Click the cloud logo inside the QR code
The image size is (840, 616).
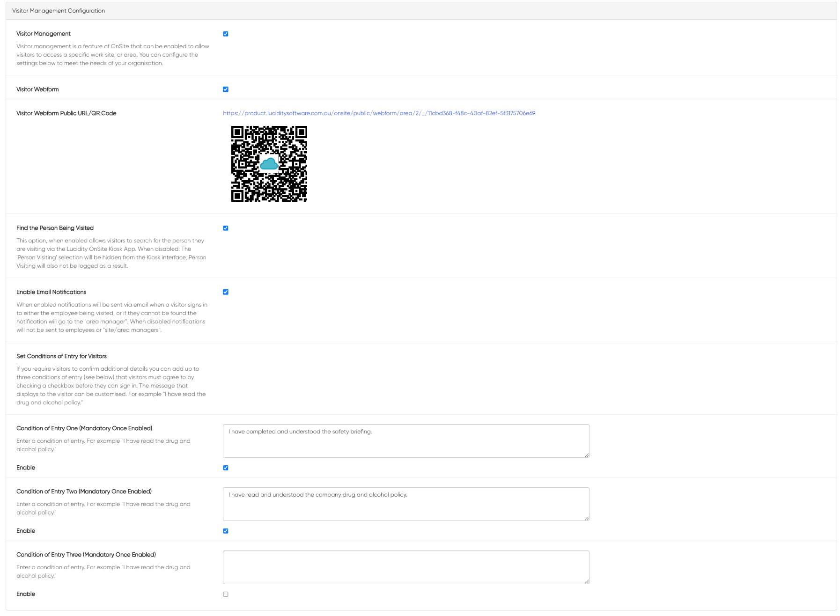(269, 164)
